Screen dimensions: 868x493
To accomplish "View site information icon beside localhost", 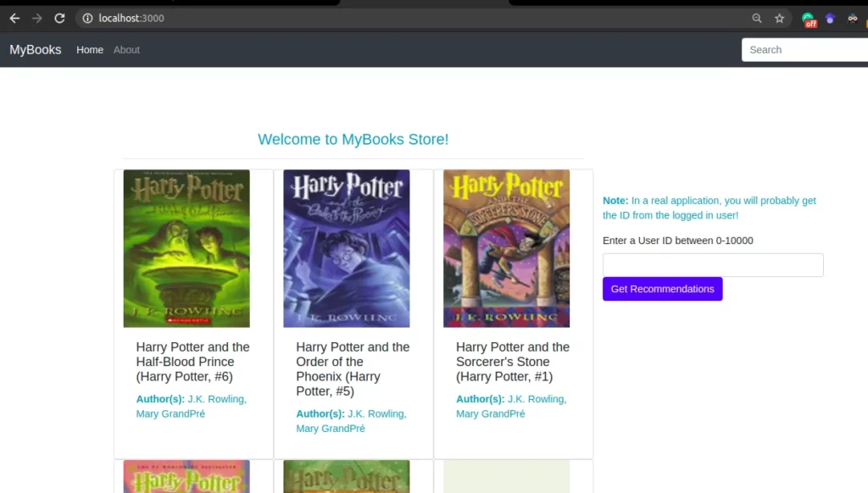I will (x=87, y=19).
